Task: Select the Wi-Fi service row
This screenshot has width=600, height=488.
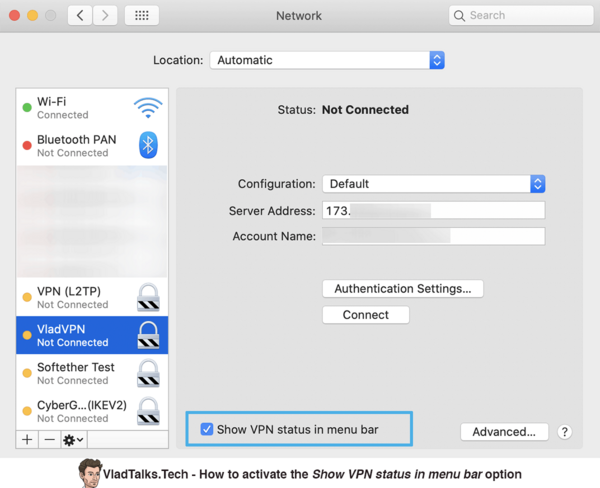Action: (x=92, y=108)
